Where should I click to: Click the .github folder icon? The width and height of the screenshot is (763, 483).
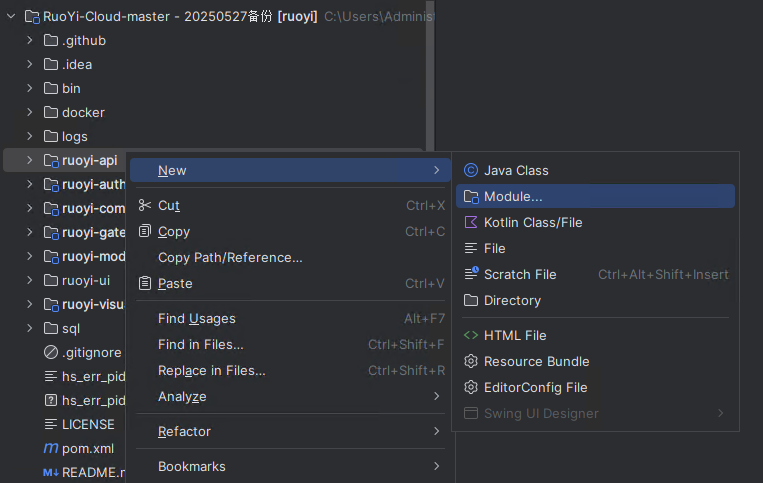point(51,40)
